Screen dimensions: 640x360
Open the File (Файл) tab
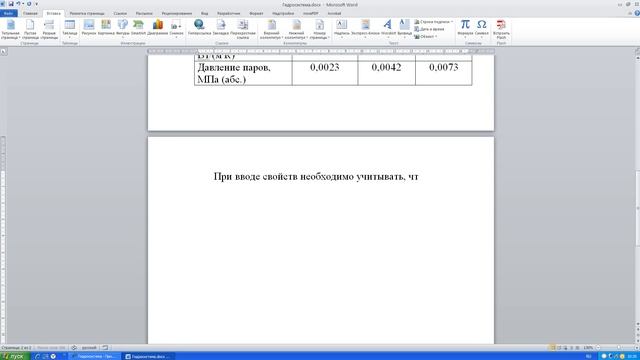tap(9, 13)
